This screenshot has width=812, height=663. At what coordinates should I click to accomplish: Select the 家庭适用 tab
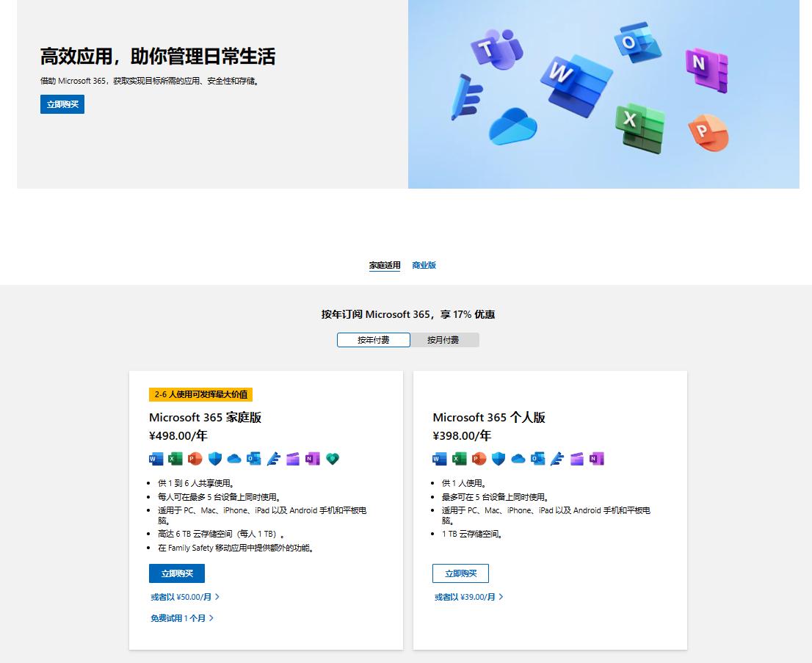383,265
